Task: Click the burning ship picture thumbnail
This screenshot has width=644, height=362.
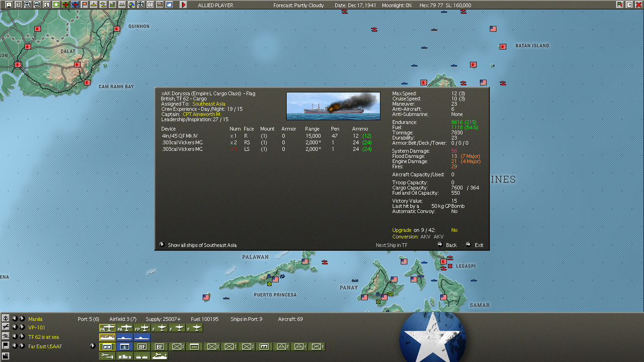Action: (x=333, y=106)
